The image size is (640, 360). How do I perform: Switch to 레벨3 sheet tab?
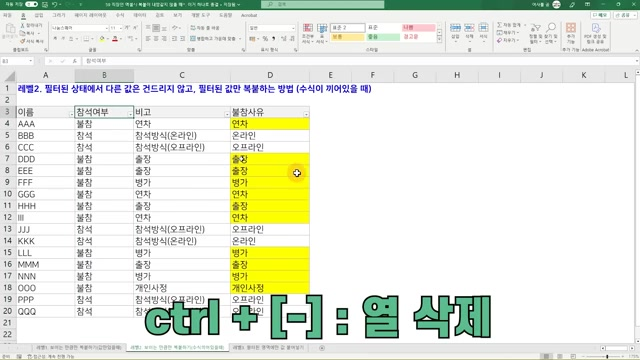[269, 348]
